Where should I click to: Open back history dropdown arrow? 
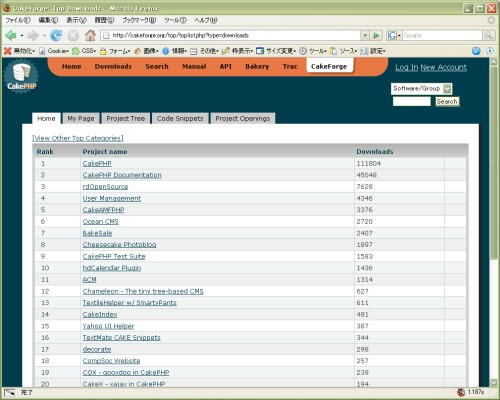pyautogui.click(x=22, y=35)
